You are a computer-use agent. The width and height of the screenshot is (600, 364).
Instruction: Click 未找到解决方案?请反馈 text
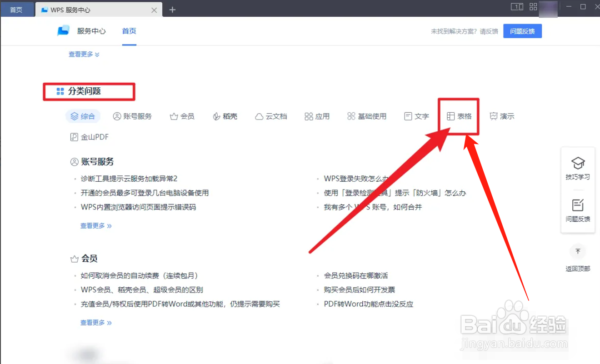pyautogui.click(x=464, y=31)
